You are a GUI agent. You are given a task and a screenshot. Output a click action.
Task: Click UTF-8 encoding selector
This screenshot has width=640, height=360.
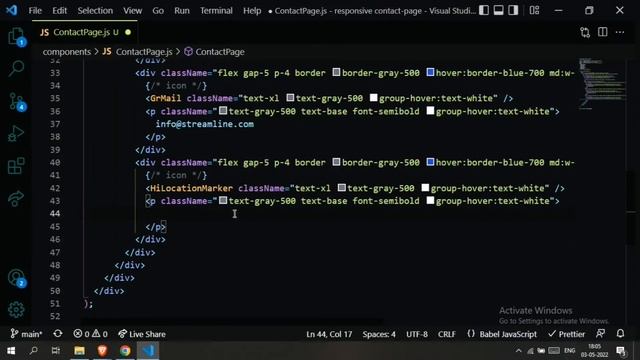click(417, 334)
